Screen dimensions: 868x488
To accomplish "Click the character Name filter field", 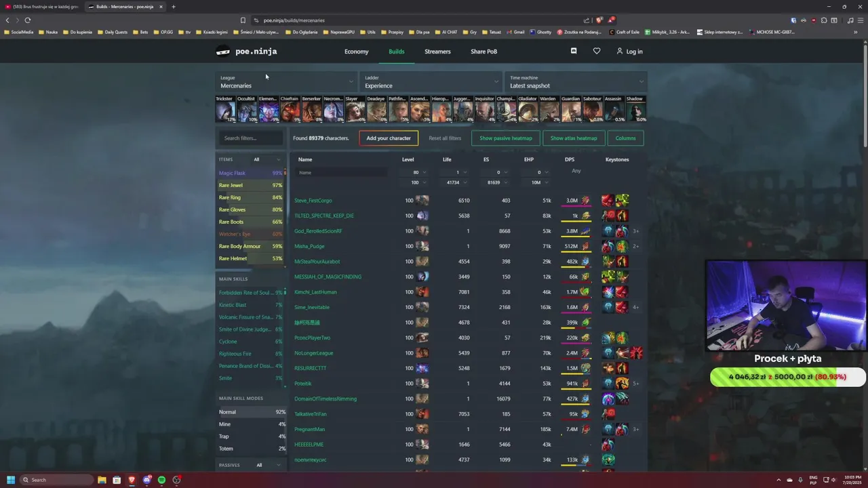I will point(342,173).
